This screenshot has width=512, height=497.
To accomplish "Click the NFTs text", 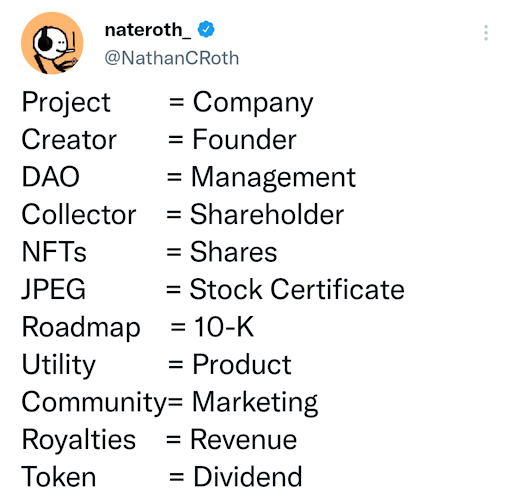I will tap(54, 252).
